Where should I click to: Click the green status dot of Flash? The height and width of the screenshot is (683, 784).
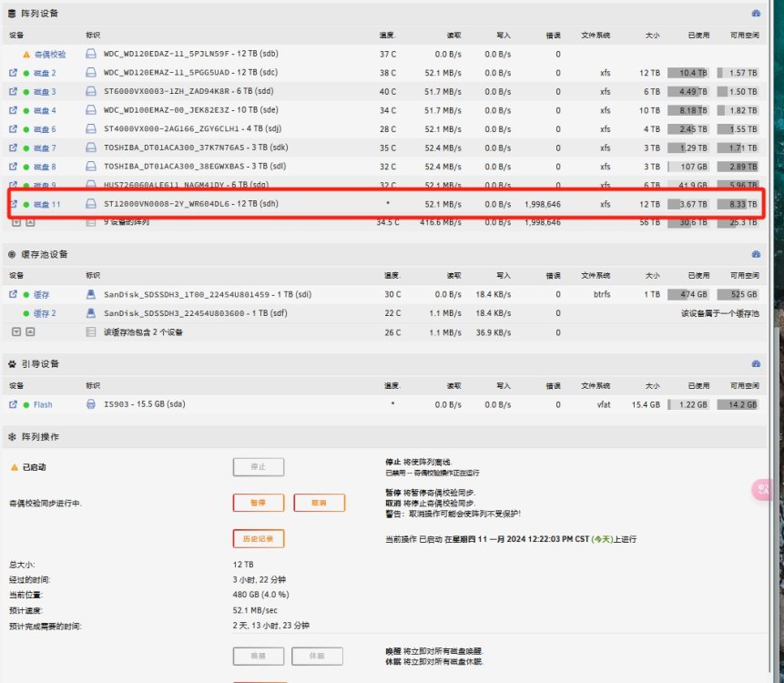coord(26,404)
